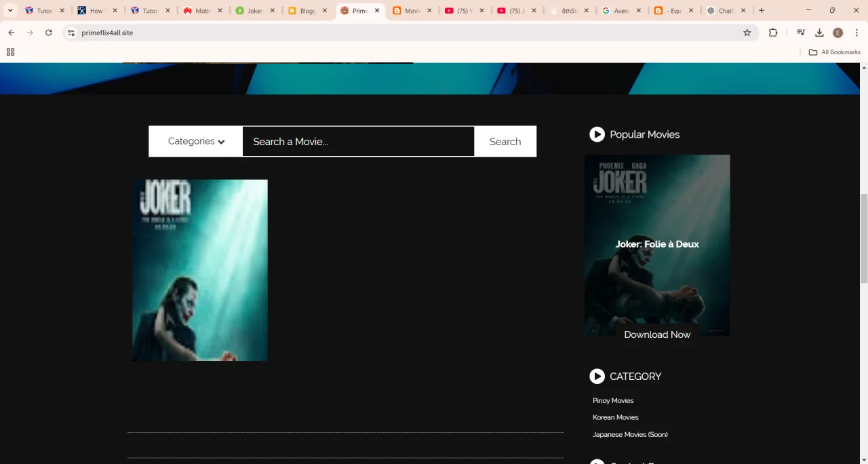
Task: Click the vertical page scrollbar thumb
Action: click(864, 237)
